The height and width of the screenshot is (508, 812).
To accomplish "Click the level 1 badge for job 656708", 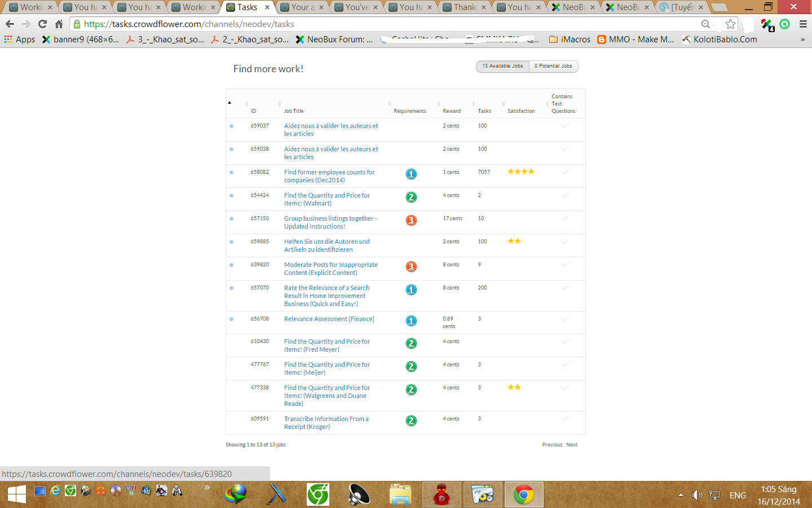I will (411, 321).
